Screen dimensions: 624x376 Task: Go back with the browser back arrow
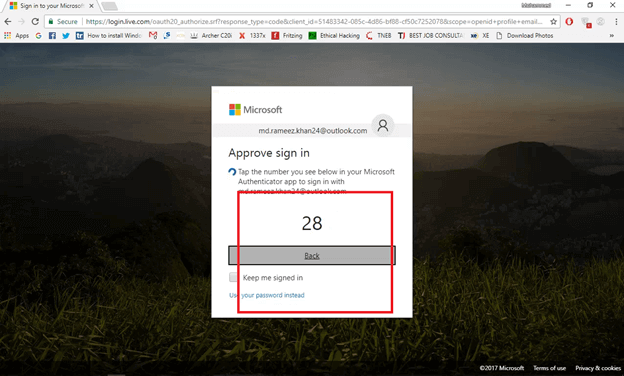pyautogui.click(x=8, y=21)
